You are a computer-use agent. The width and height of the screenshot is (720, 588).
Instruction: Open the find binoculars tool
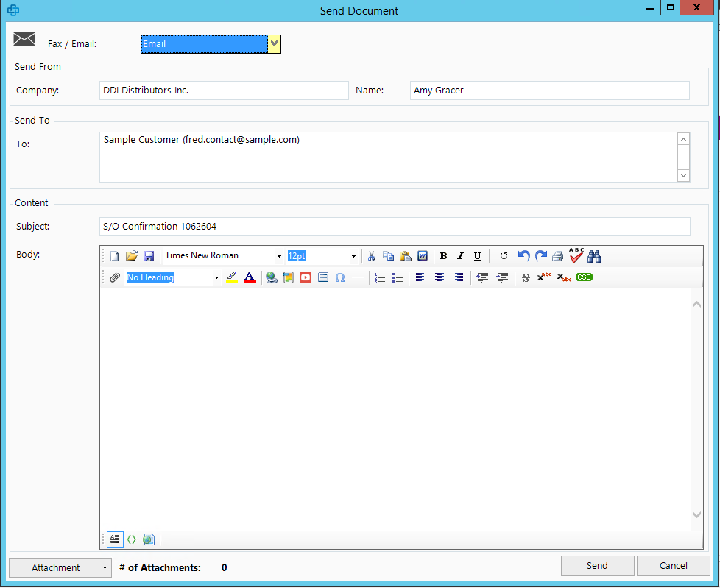[x=595, y=255]
